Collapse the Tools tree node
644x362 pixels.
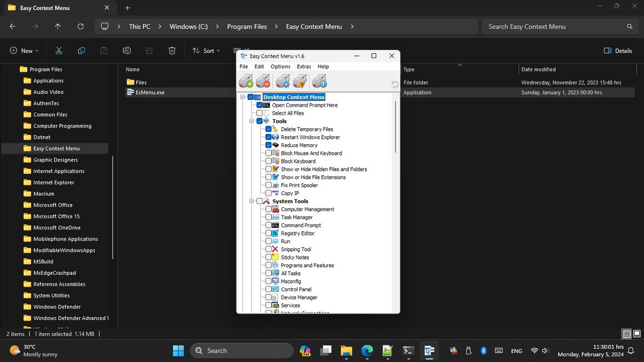click(252, 121)
